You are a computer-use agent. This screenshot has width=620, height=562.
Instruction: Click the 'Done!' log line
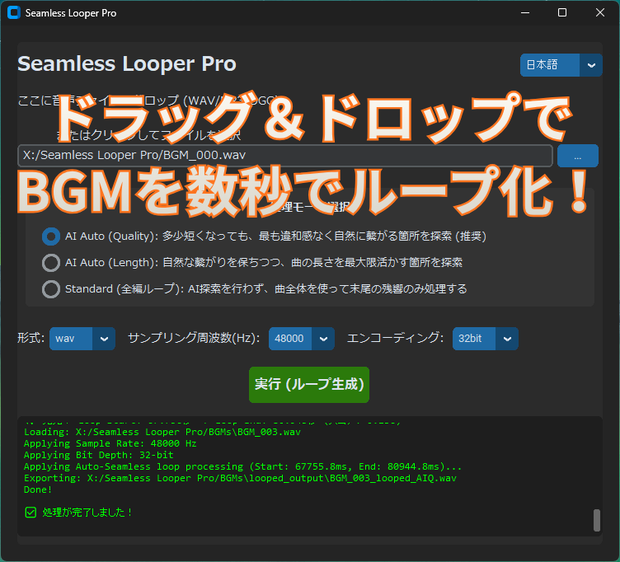tap(38, 490)
